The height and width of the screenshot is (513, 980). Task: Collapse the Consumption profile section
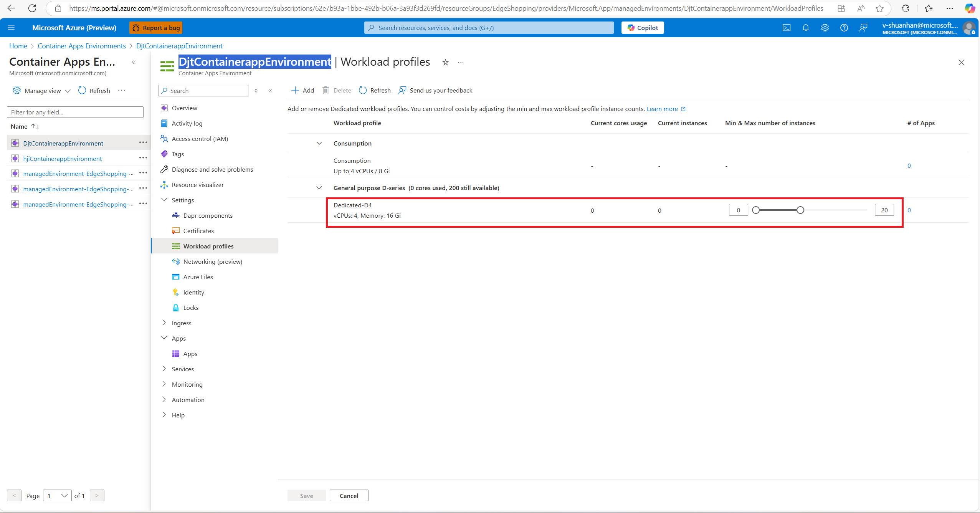319,143
